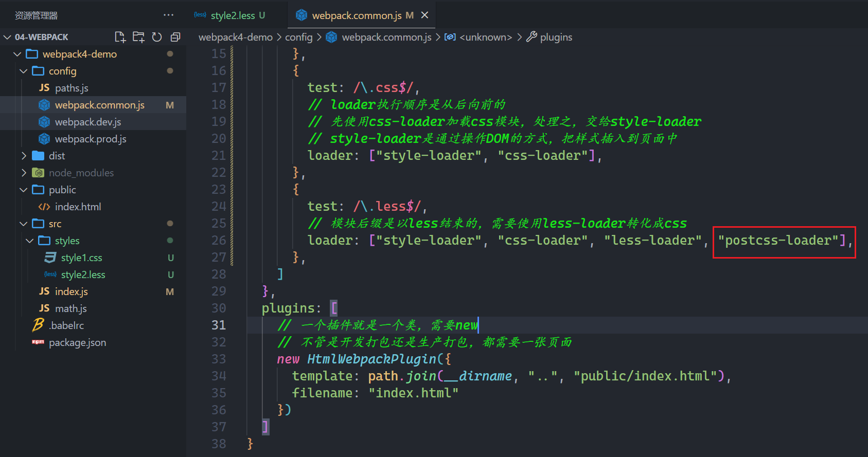Open the explorer more actions ellipsis
The width and height of the screenshot is (868, 457).
pos(168,15)
